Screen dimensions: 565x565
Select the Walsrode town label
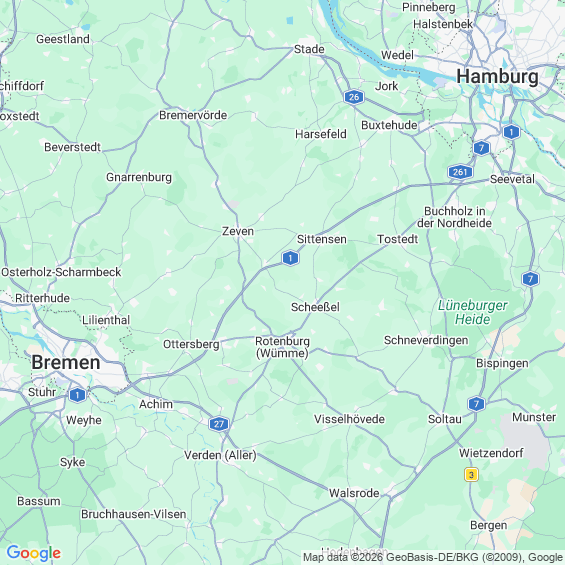354,493
